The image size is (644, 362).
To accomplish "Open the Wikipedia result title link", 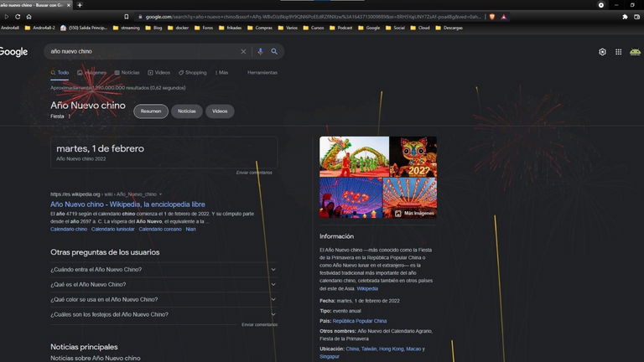I will [127, 204].
